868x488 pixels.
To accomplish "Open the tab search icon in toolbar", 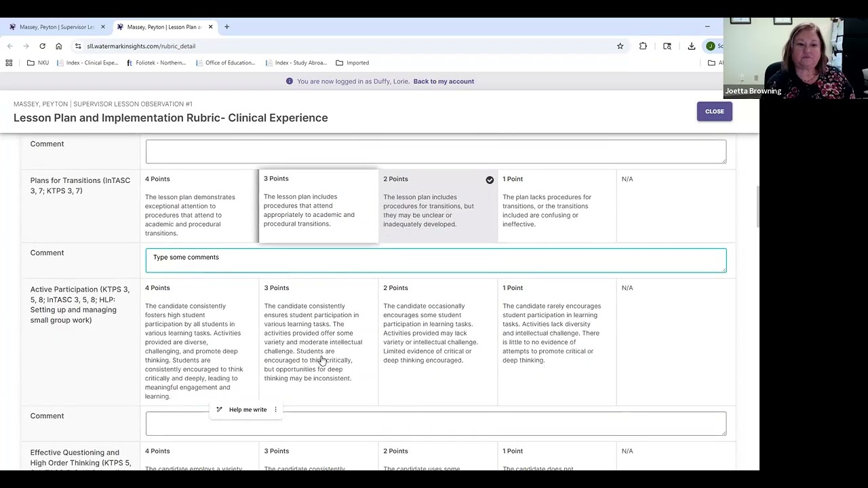I will coord(667,46).
